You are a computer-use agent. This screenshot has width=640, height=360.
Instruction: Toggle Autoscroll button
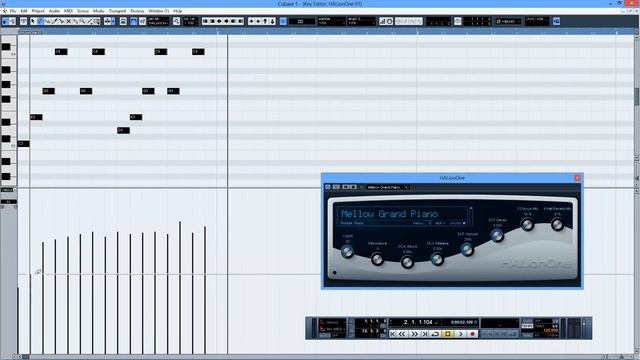pos(107,21)
